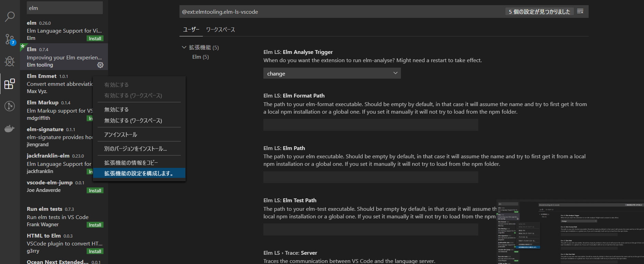This screenshot has height=264, width=644.
Task: Click the gear icon for Elm tooling extension
Action: point(100,65)
